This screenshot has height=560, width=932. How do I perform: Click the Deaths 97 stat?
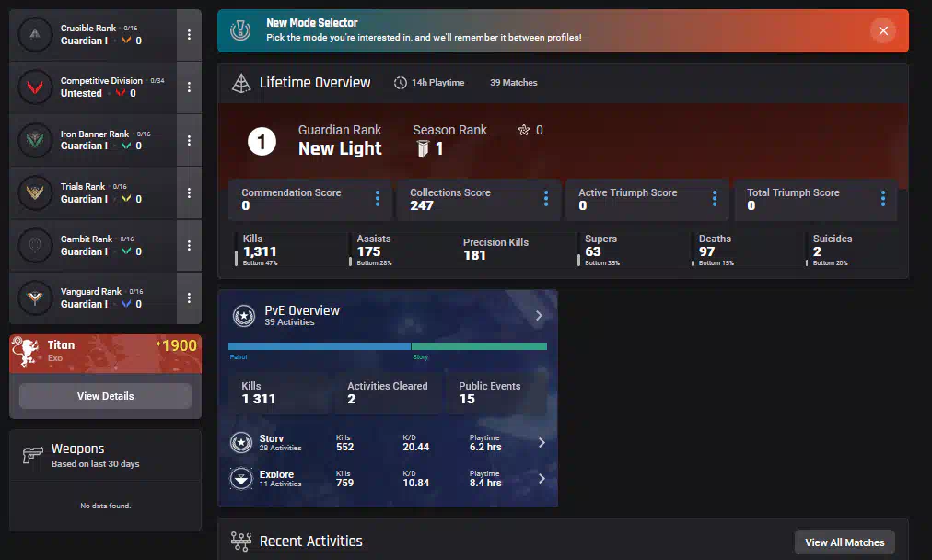coord(715,251)
